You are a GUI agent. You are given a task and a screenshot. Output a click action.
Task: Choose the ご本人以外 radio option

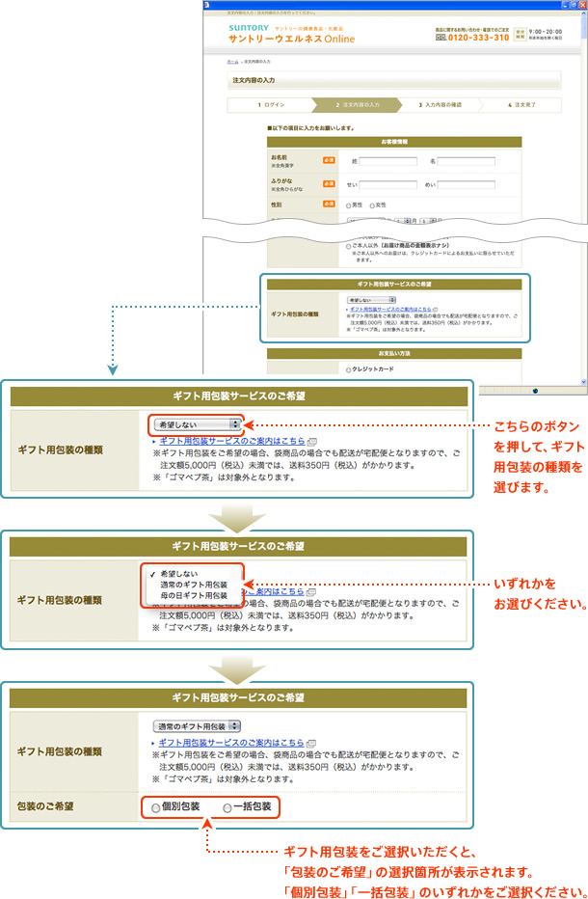click(x=348, y=246)
